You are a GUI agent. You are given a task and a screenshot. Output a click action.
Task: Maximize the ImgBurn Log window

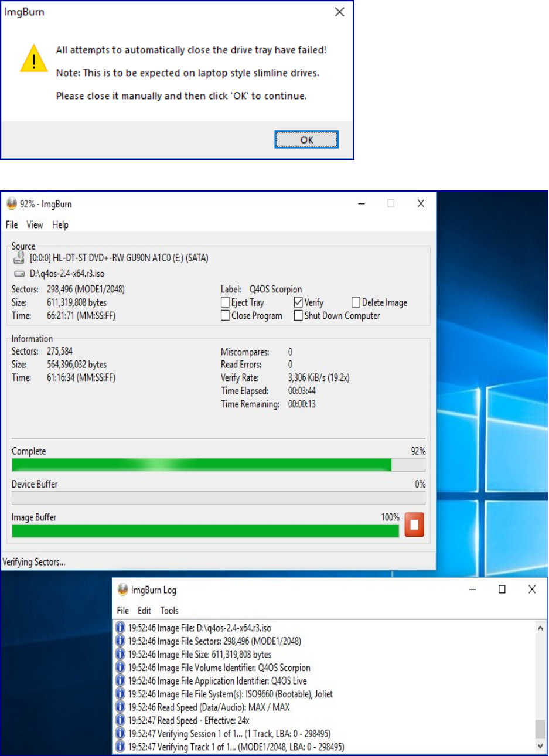(x=502, y=590)
